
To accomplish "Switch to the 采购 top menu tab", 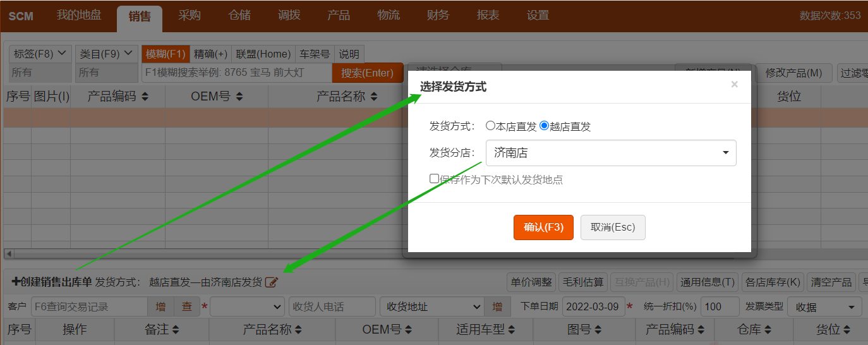I will (x=190, y=16).
